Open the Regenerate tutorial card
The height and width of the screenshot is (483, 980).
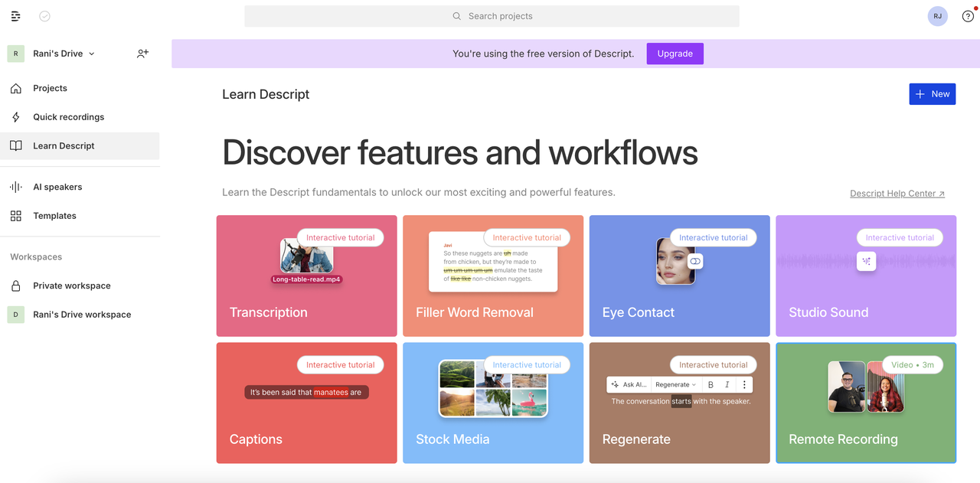click(x=679, y=403)
